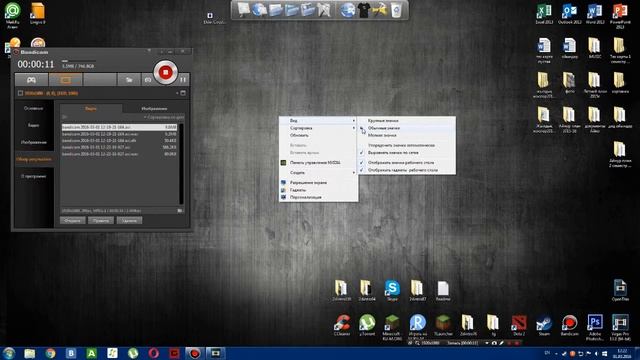Click the Readme file on desktop
The height and width of the screenshot is (360, 640).
443,291
